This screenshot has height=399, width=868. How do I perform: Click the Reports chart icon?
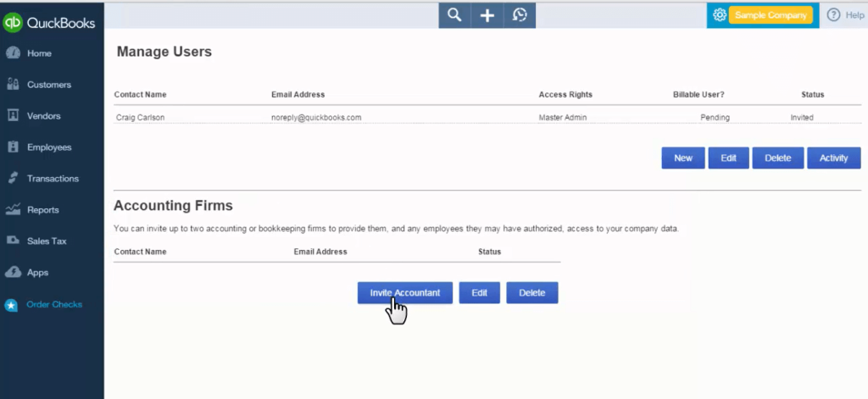(13, 210)
